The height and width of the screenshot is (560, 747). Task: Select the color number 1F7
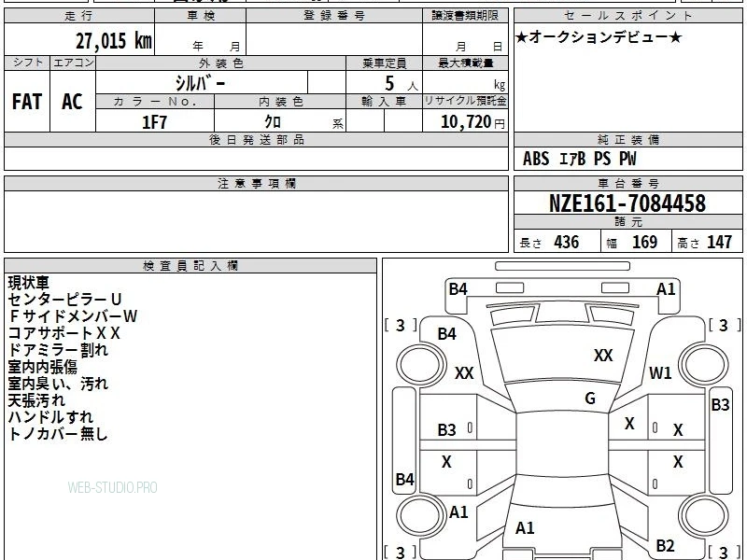point(154,122)
